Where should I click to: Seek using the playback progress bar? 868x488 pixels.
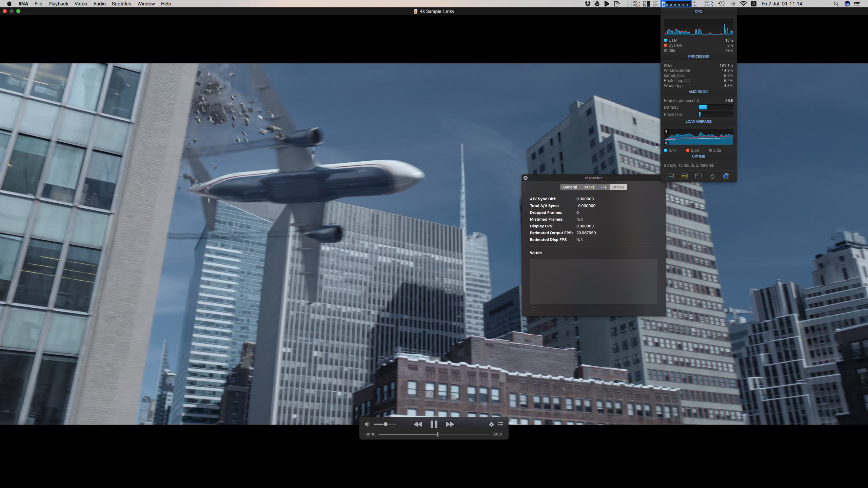(434, 434)
